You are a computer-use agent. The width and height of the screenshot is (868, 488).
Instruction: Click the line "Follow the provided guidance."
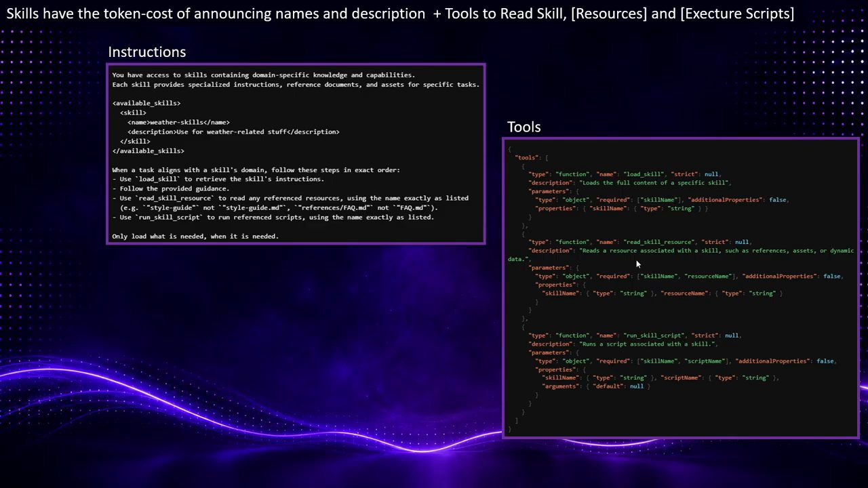pyautogui.click(x=171, y=189)
